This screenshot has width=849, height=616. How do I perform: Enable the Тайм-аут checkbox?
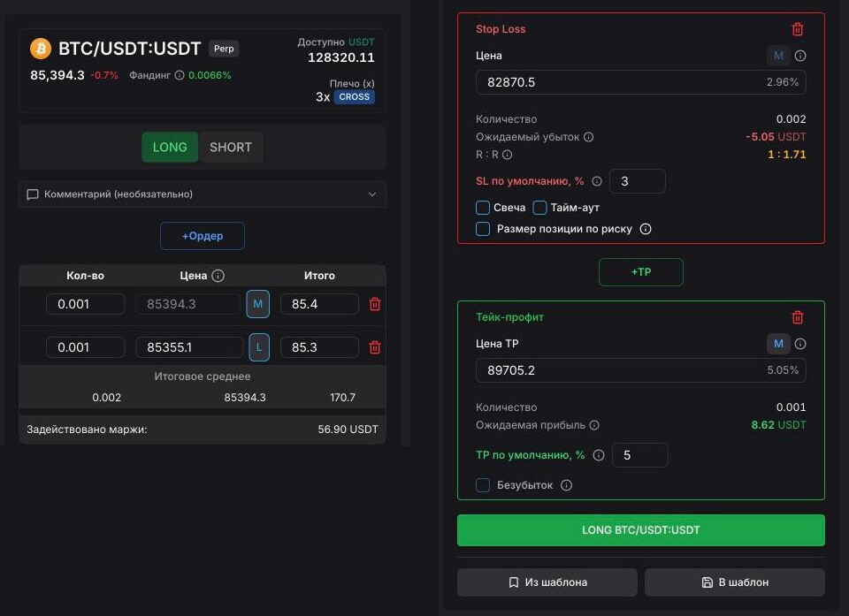pos(539,208)
